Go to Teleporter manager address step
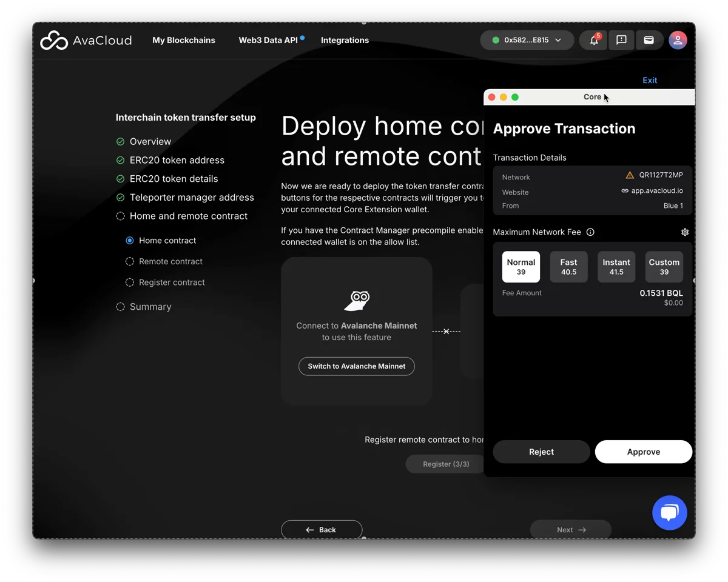The image size is (728, 582). click(192, 198)
